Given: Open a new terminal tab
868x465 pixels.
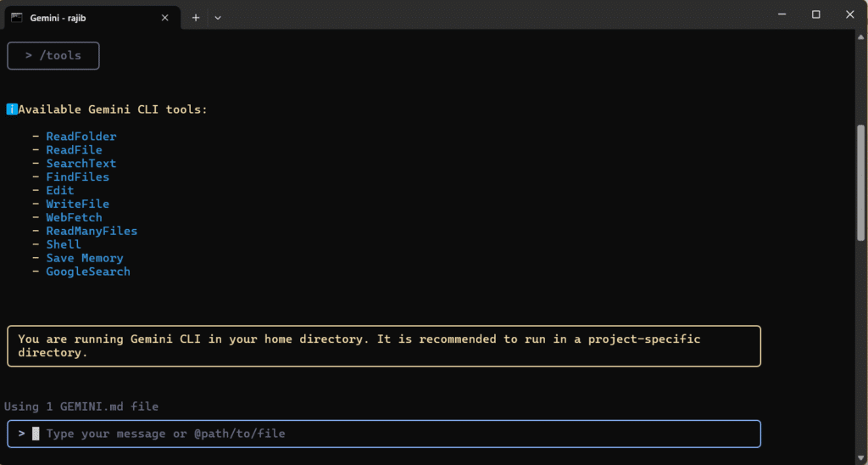Looking at the screenshot, I should (196, 18).
